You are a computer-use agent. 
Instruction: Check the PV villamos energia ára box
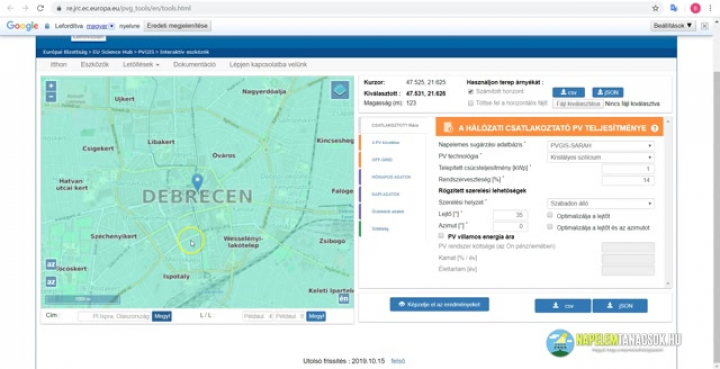(441, 236)
